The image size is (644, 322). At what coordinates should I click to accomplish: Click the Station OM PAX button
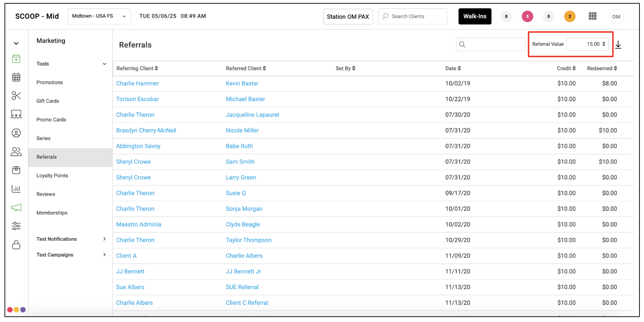pos(348,17)
